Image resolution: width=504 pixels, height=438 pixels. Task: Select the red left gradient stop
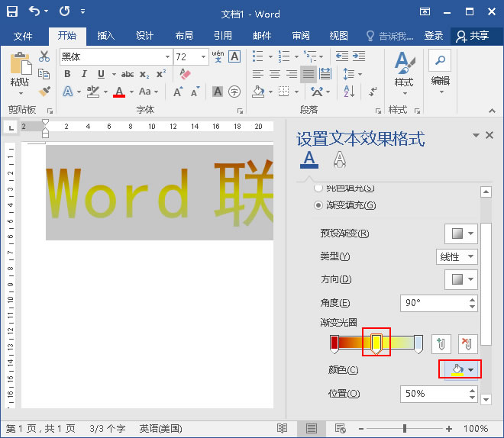coord(334,343)
